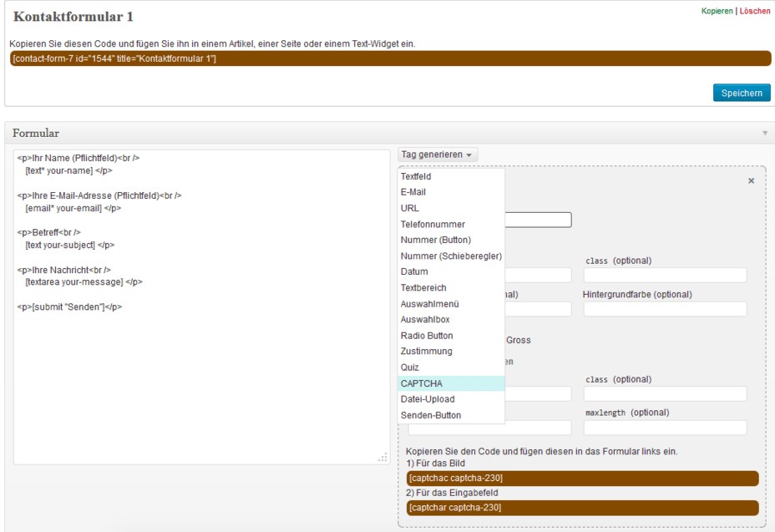Select Nummer (Schieberegler) menu entry
The image size is (775, 532).
(x=451, y=256)
